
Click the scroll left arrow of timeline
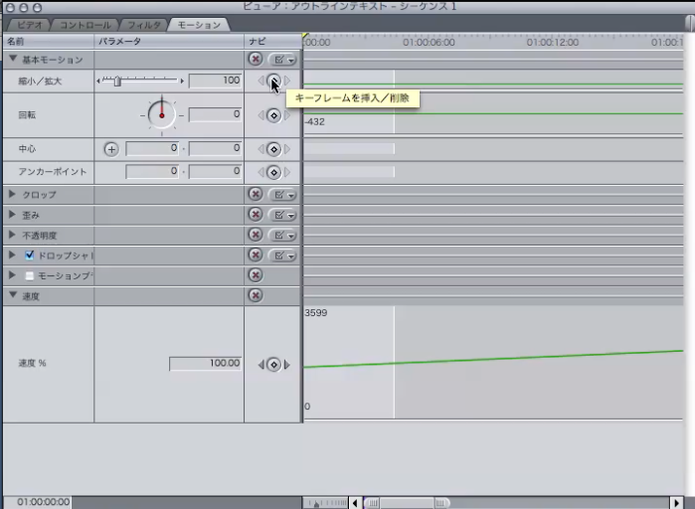[355, 503]
